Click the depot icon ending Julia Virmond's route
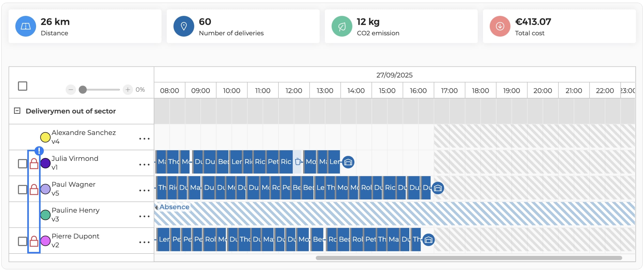This screenshot has width=644, height=273. click(x=348, y=162)
